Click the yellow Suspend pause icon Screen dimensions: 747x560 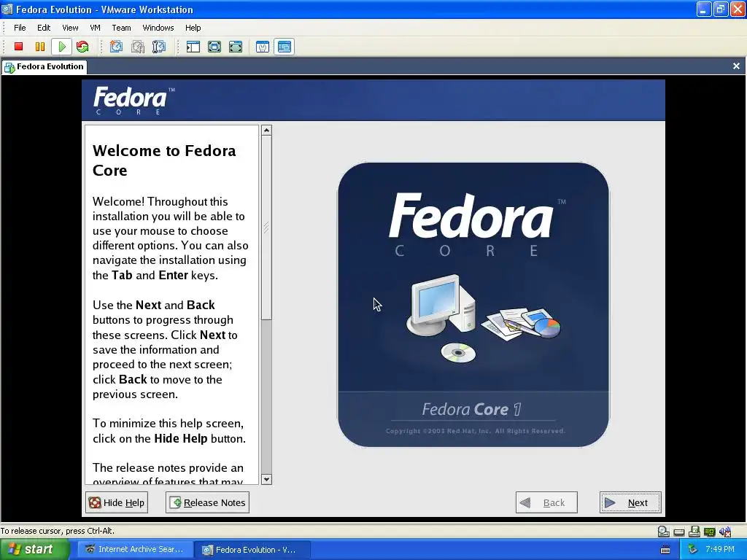[x=40, y=47]
